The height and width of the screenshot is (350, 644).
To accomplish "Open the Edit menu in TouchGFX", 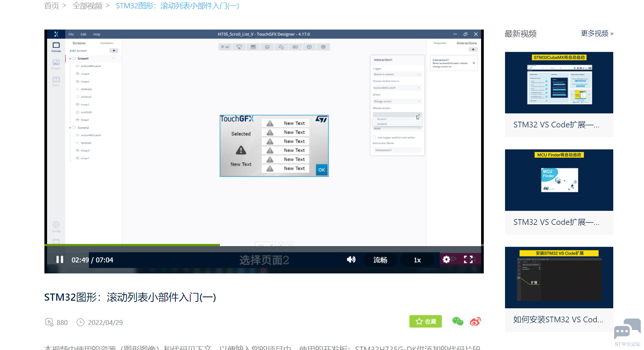I will [84, 34].
